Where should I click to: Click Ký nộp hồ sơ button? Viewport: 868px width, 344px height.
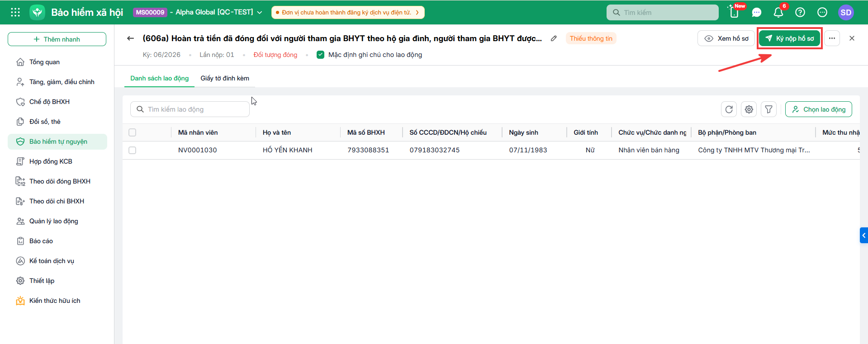(x=790, y=38)
